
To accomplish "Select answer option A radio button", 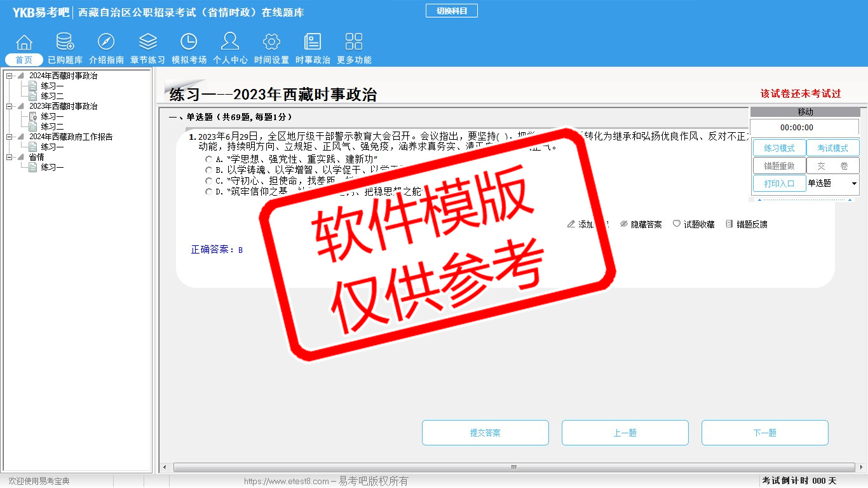I will coord(209,159).
